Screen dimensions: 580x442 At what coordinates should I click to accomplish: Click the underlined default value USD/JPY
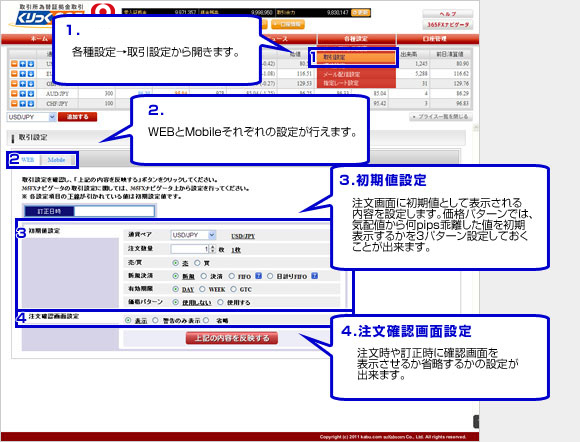click(243, 236)
